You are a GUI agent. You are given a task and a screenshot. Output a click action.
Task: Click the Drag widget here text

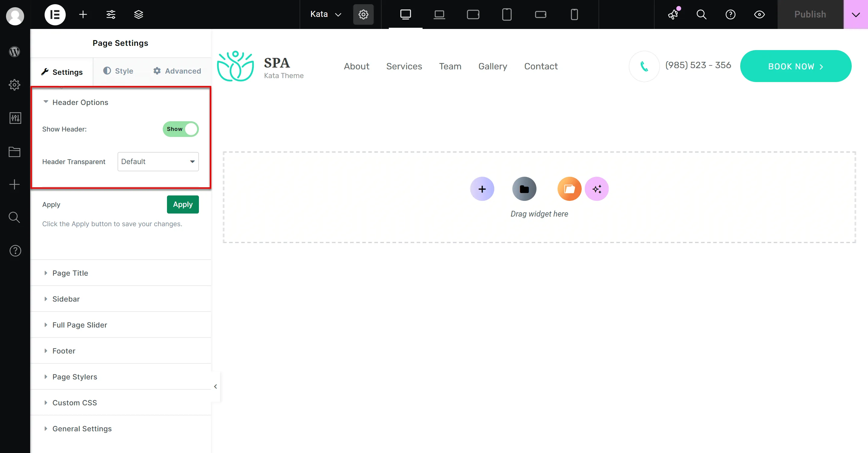[x=539, y=214]
